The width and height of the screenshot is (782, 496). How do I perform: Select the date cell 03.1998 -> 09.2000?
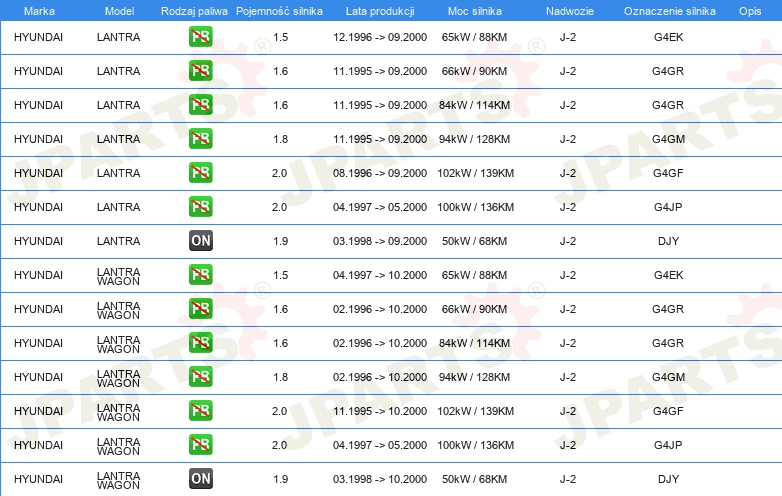tap(380, 241)
